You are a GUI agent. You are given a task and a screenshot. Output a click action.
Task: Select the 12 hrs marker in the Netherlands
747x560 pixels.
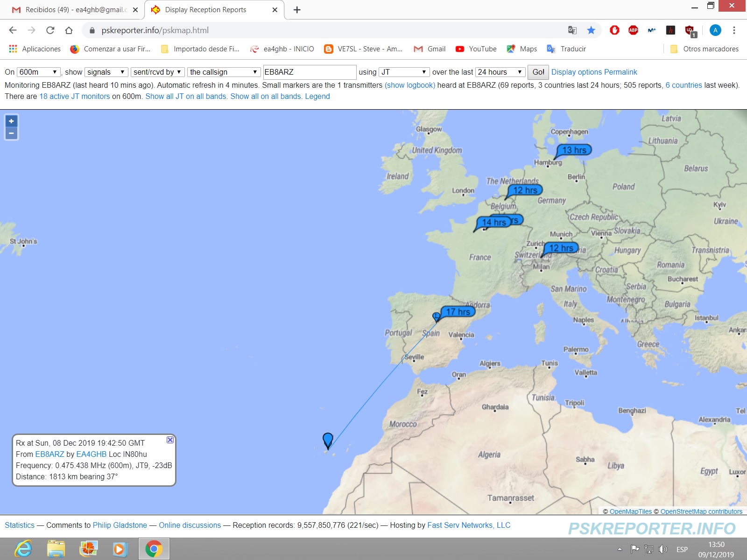(x=525, y=190)
